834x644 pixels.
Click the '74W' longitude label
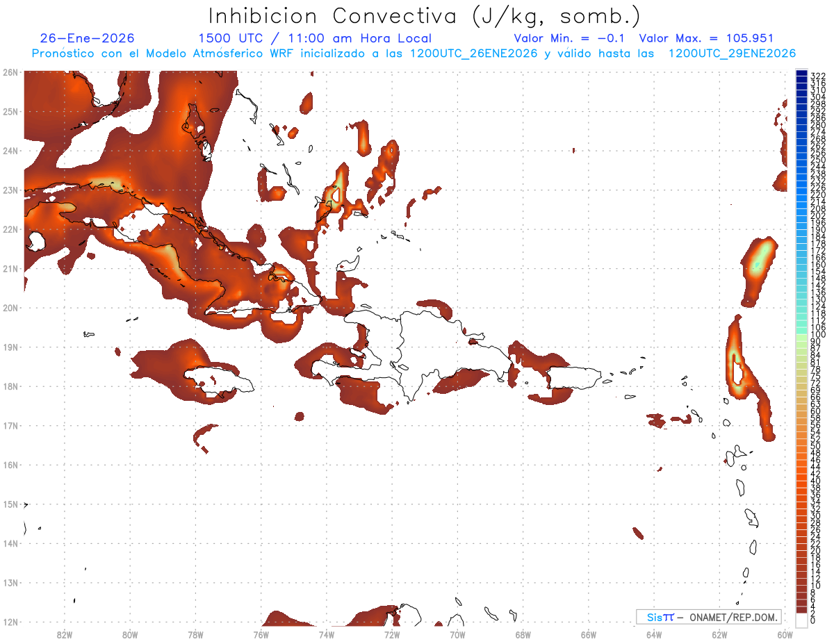327,634
